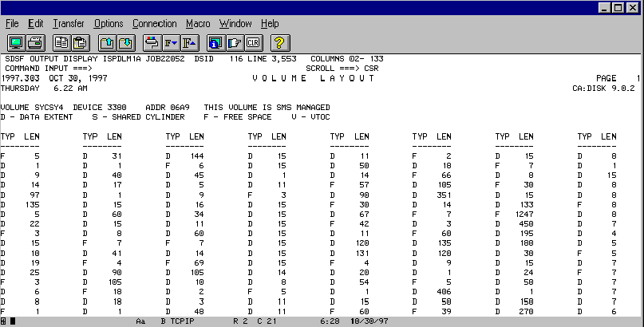644x327 pixels.
Task: Click the COMMAND INPUT ===> field
Action: (49, 68)
